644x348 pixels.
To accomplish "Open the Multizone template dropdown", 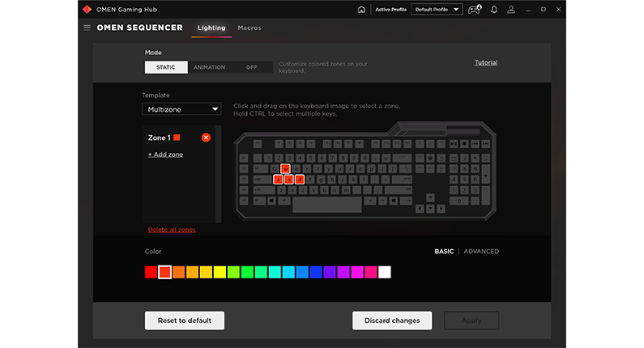I will click(x=181, y=109).
